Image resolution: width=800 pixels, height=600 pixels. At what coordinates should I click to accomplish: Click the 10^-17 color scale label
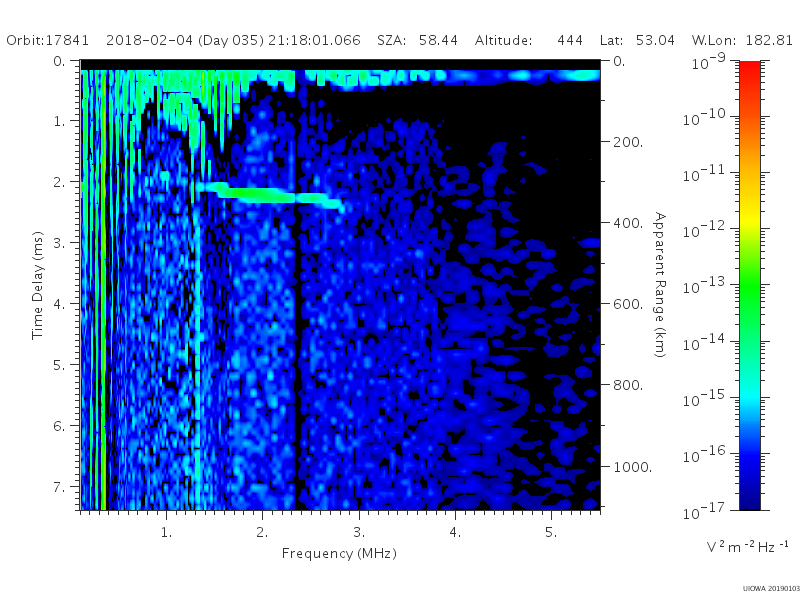point(704,511)
